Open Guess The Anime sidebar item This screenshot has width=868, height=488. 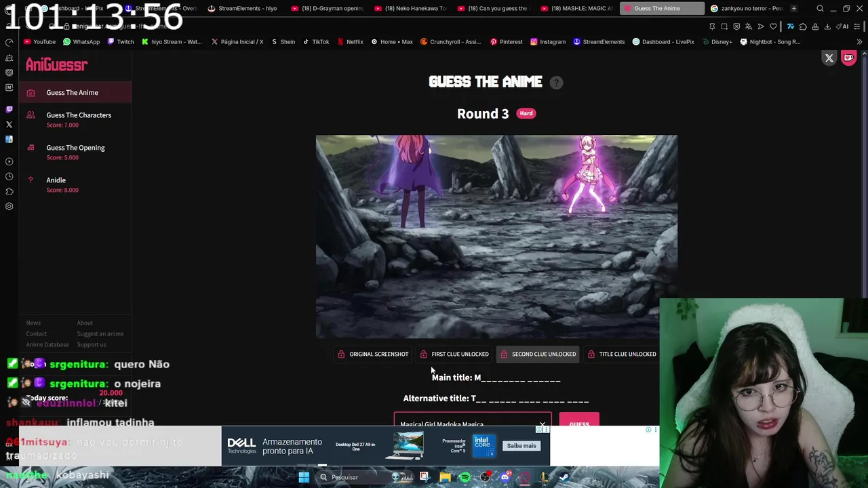[75, 92]
